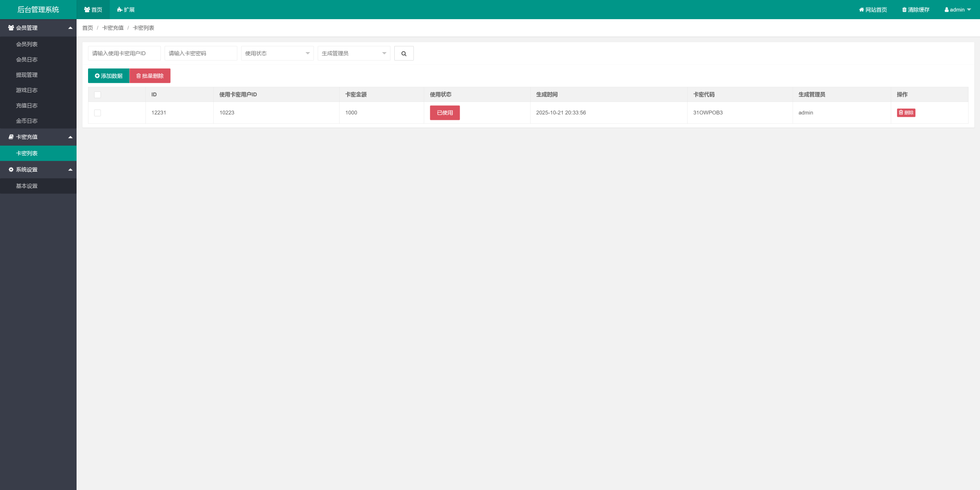Viewport: 980px width, 490px height.
Task: Open 网站首页 home icon link
Action: pos(873,10)
